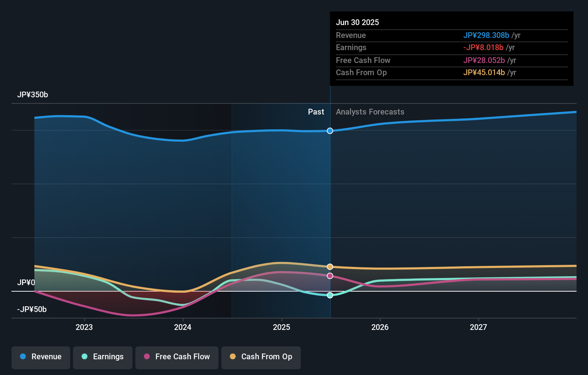Viewport: 588px width, 375px height.
Task: Click the 2025 axis label
Action: pyautogui.click(x=281, y=327)
